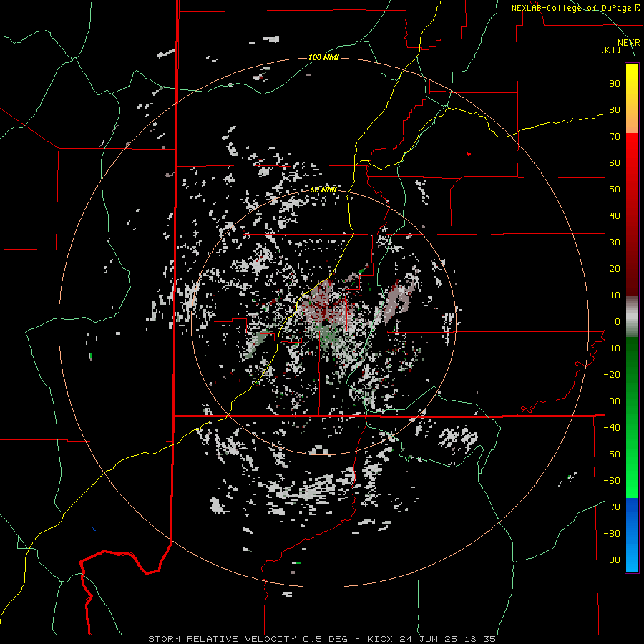
Task: Click the 50 value on the velocity scale
Action: (615, 190)
